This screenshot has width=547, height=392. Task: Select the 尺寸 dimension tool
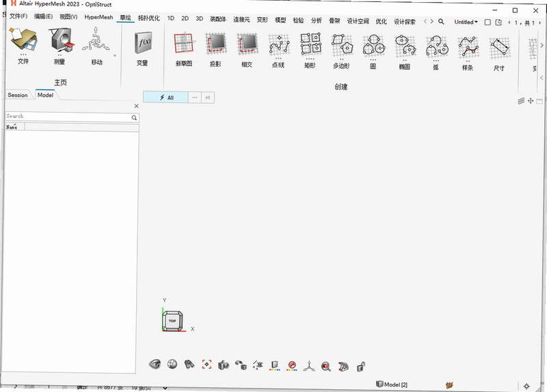pos(499,48)
